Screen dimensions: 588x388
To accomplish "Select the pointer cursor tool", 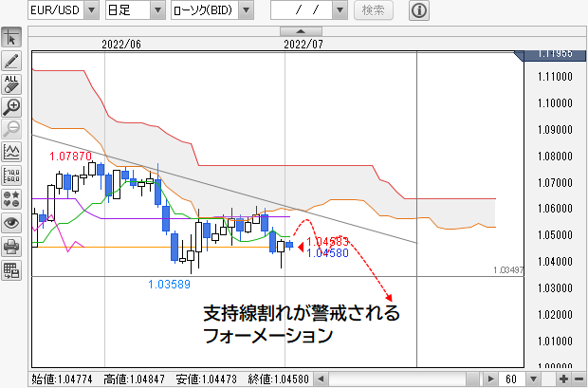I will click(11, 37).
